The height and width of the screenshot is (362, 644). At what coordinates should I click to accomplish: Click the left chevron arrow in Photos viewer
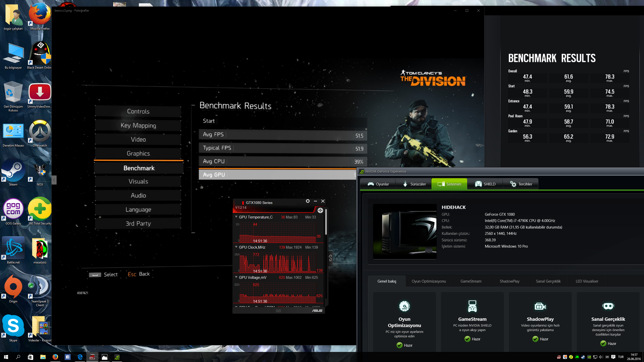(54, 180)
